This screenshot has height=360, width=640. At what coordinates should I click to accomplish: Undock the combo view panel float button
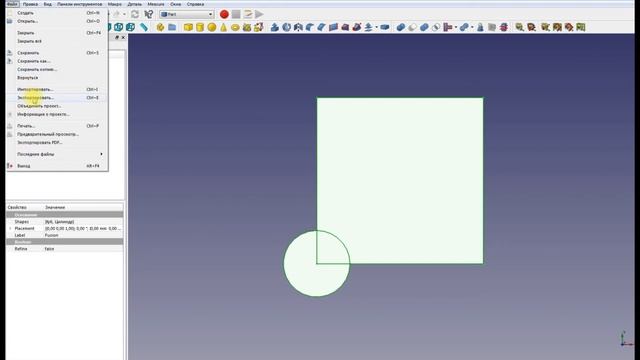[117, 38]
